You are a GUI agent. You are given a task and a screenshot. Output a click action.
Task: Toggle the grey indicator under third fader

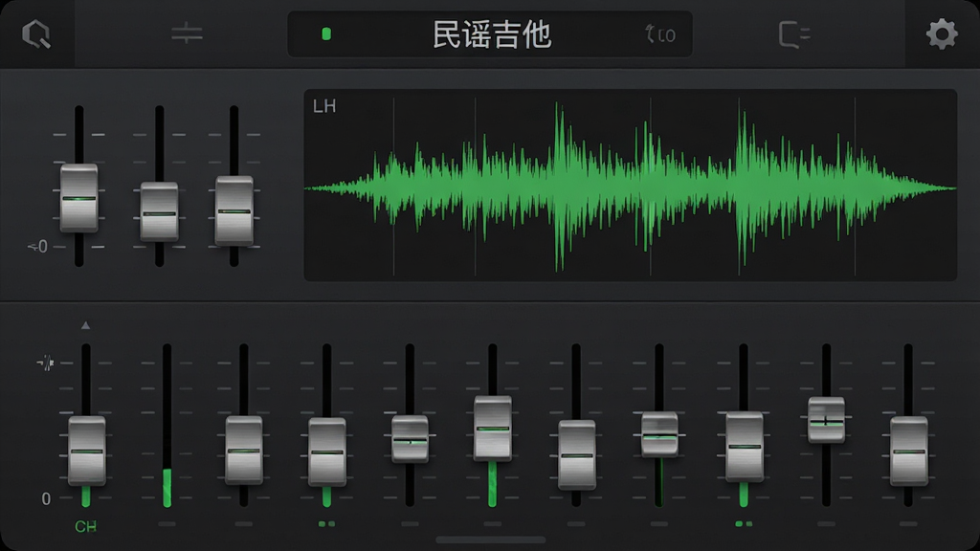[244, 524]
